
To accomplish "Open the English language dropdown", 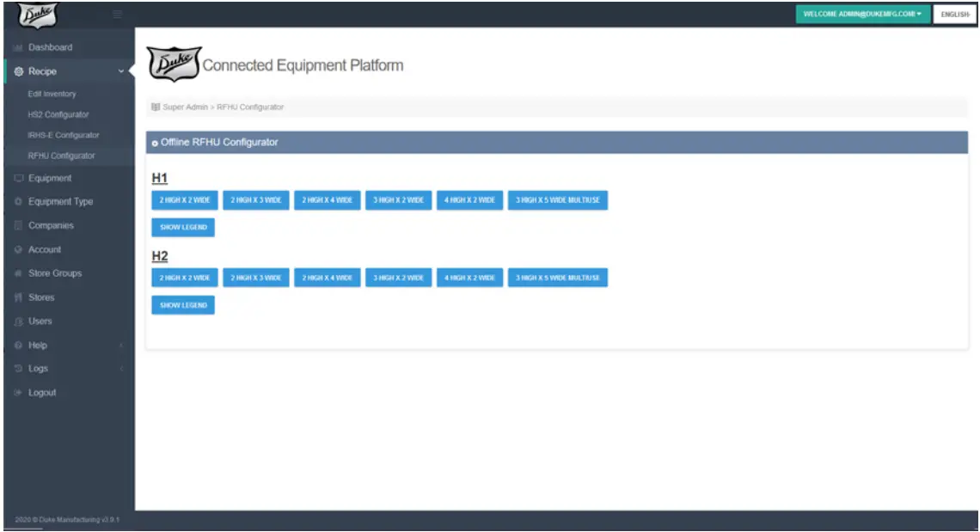I will point(954,14).
